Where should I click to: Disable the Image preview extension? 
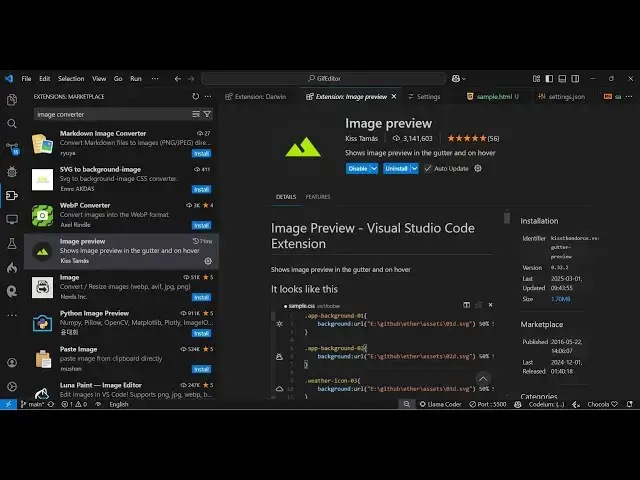(358, 169)
